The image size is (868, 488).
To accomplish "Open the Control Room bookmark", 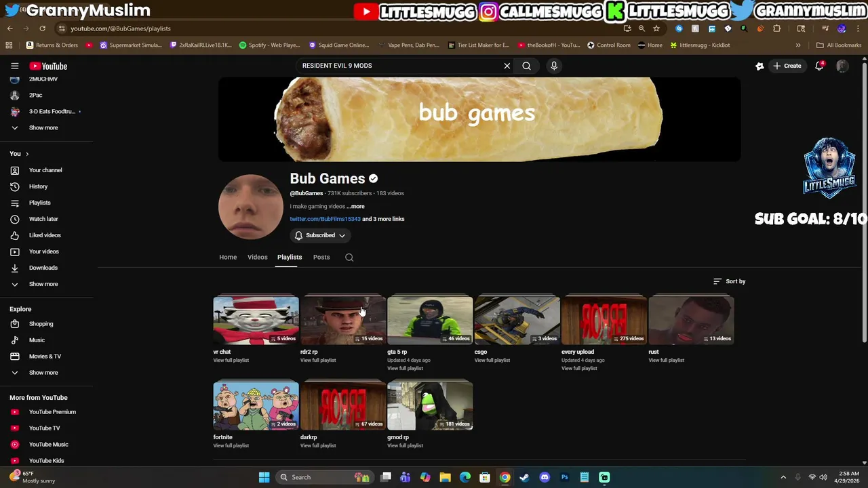I will (x=609, y=45).
